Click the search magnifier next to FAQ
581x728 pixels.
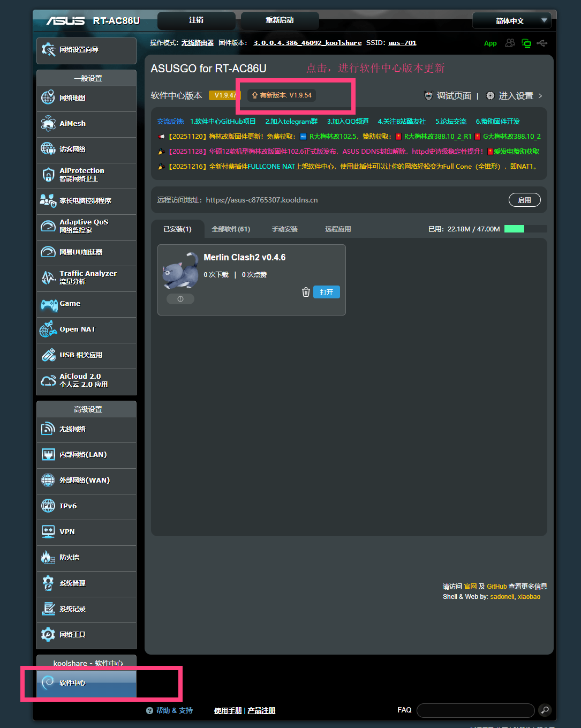point(545,710)
